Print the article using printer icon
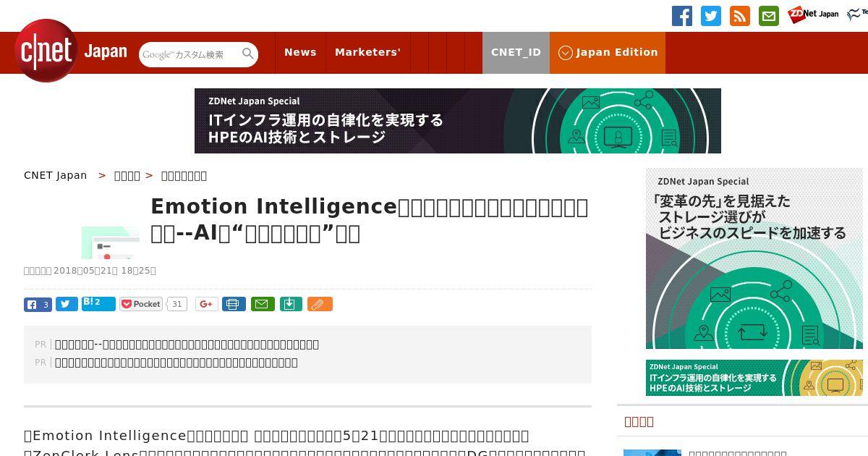868x456 pixels. 234,304
